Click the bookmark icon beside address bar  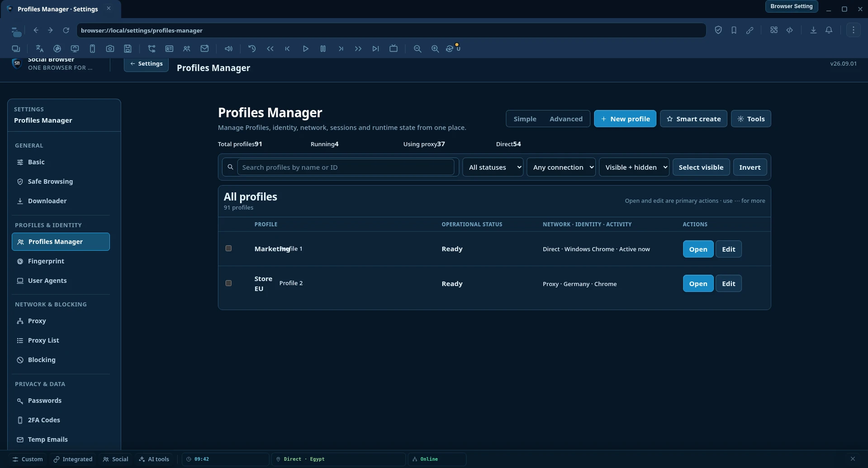point(734,30)
